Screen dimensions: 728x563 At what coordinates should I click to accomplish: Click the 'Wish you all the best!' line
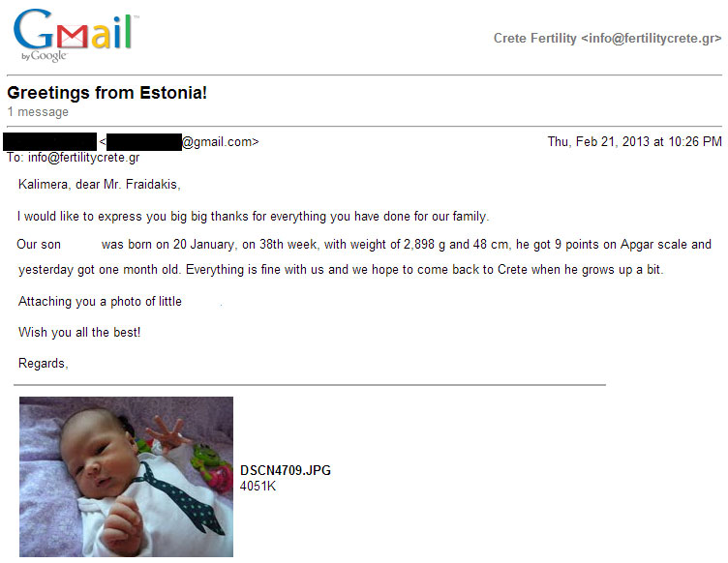[79, 333]
